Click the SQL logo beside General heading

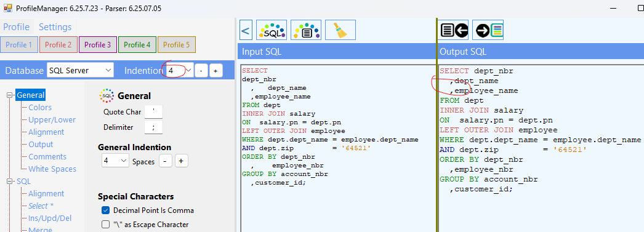106,95
